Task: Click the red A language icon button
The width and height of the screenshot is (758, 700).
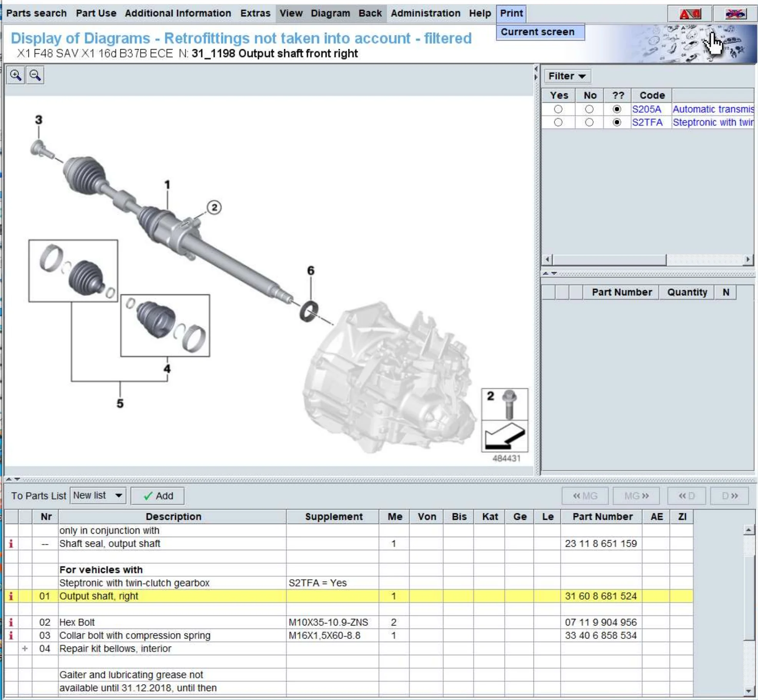Action: pyautogui.click(x=690, y=14)
